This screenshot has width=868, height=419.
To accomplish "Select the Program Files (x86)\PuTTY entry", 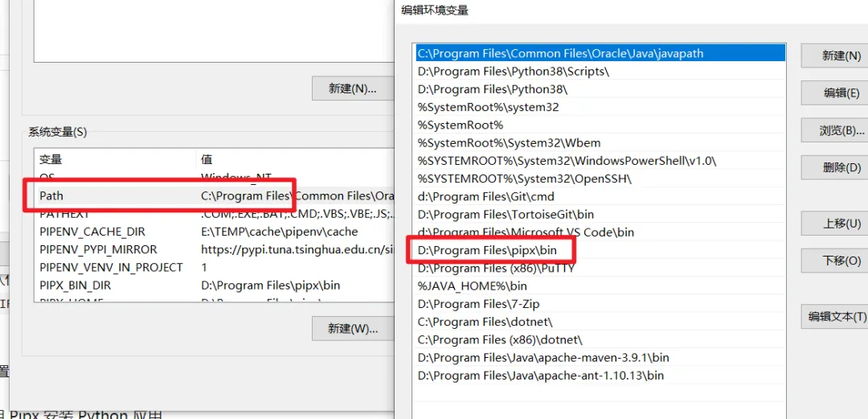I will [x=600, y=269].
